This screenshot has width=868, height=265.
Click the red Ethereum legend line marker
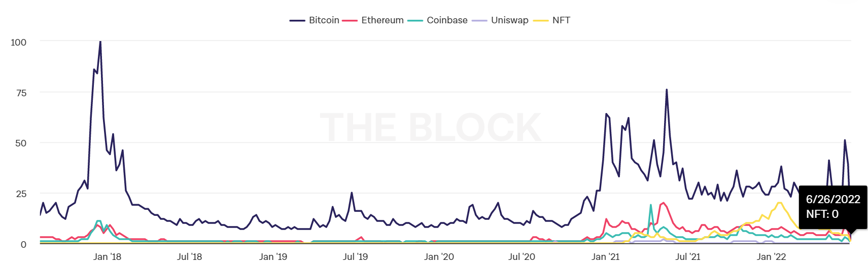point(350,21)
